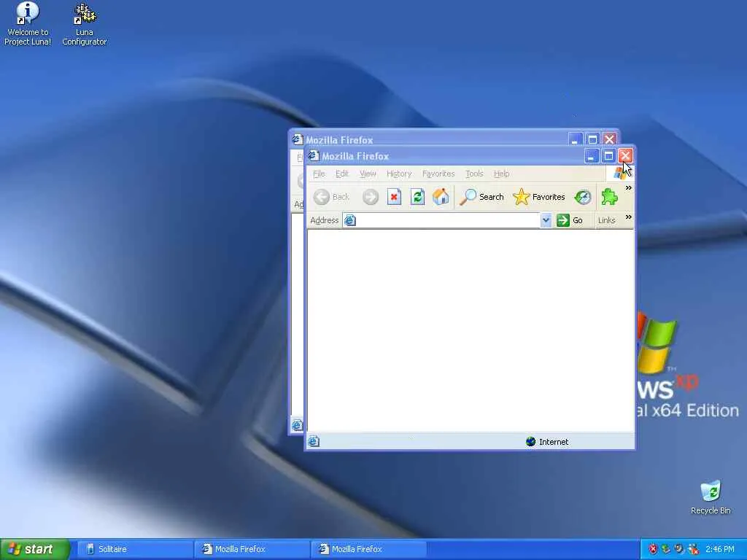Click the Internet zone globe icon

(530, 441)
